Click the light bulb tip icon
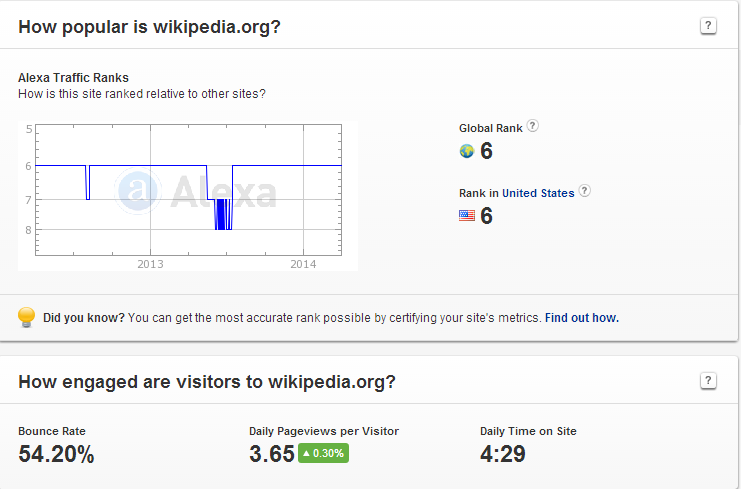Image resolution: width=741 pixels, height=489 pixels. tap(26, 317)
